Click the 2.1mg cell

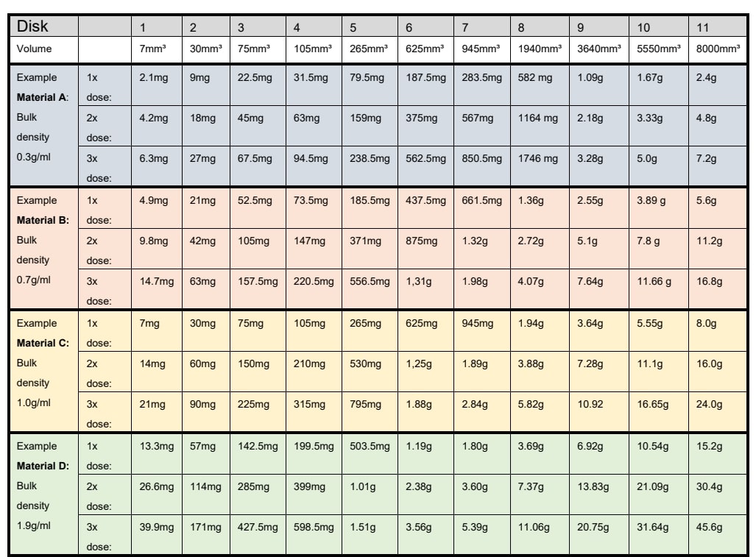[151, 77]
